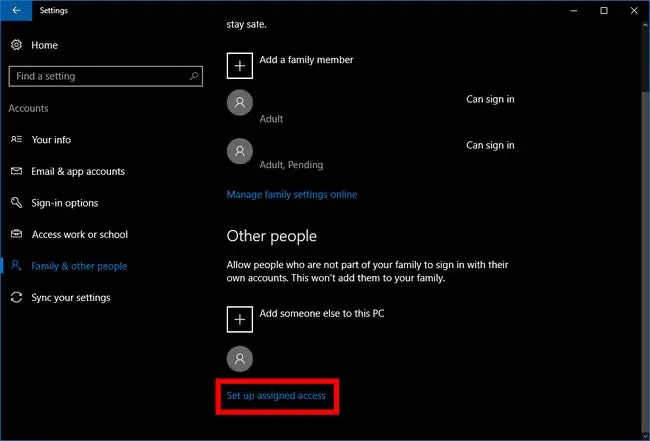Click the 'Adult, Pending' account label
Viewport: 650px width, 441px height.
[x=291, y=165]
